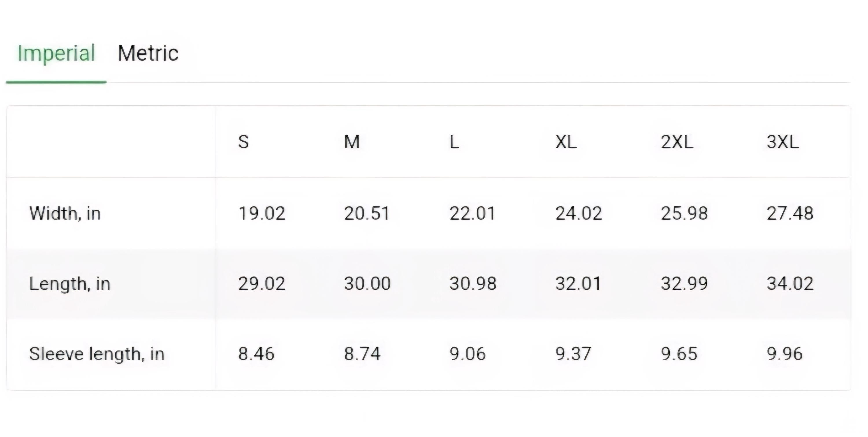Viewport: 868px width, 437px height.
Task: Select the 9.96 sleeve length for 3XL
Action: (785, 354)
